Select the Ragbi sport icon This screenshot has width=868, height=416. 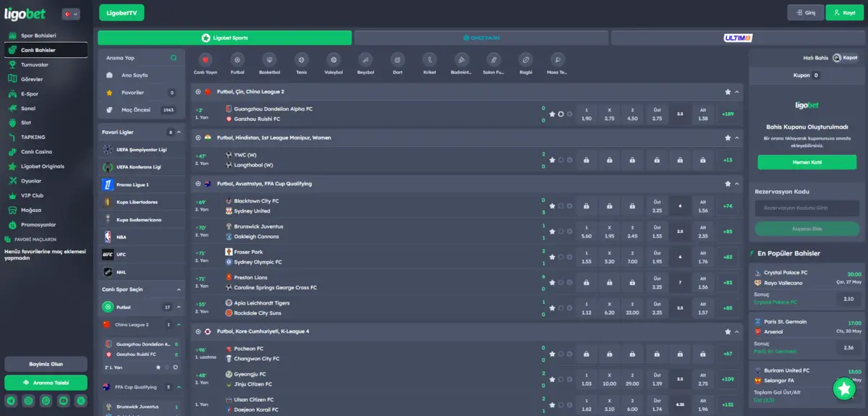coord(526,60)
